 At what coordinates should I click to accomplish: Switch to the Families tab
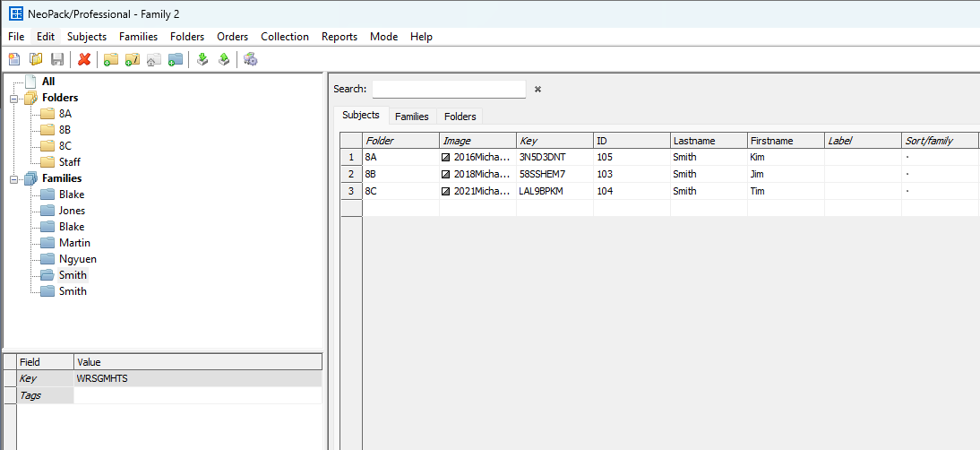click(x=412, y=117)
